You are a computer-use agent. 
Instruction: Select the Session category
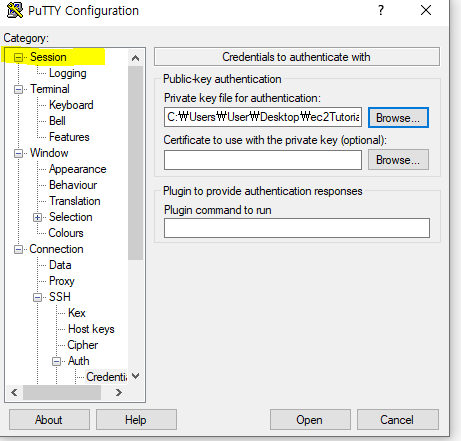click(x=48, y=57)
